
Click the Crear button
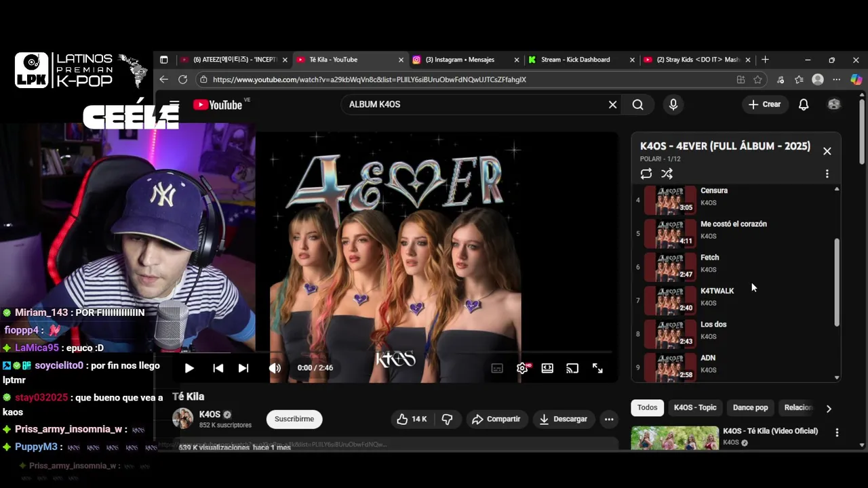[764, 104]
